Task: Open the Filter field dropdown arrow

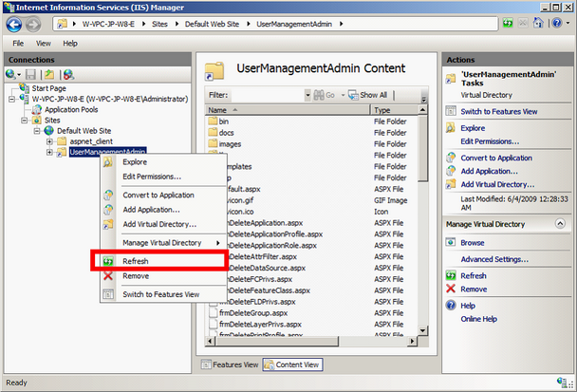Action: [x=307, y=95]
